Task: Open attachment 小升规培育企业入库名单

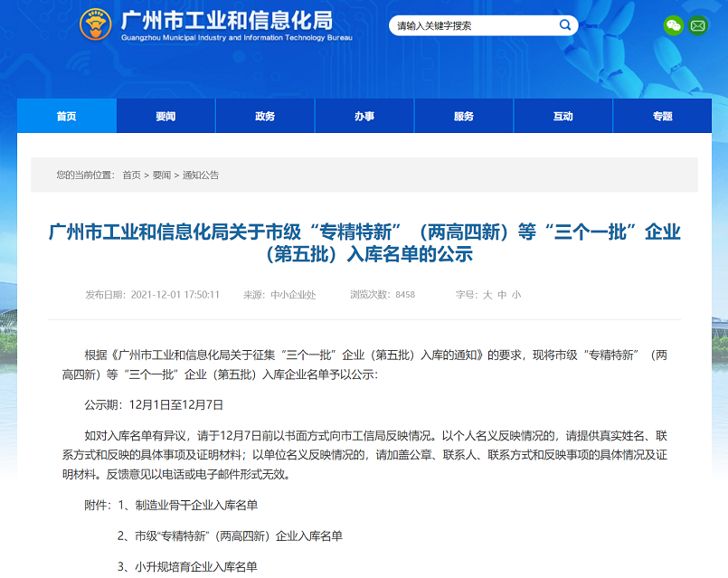Action: (196, 567)
